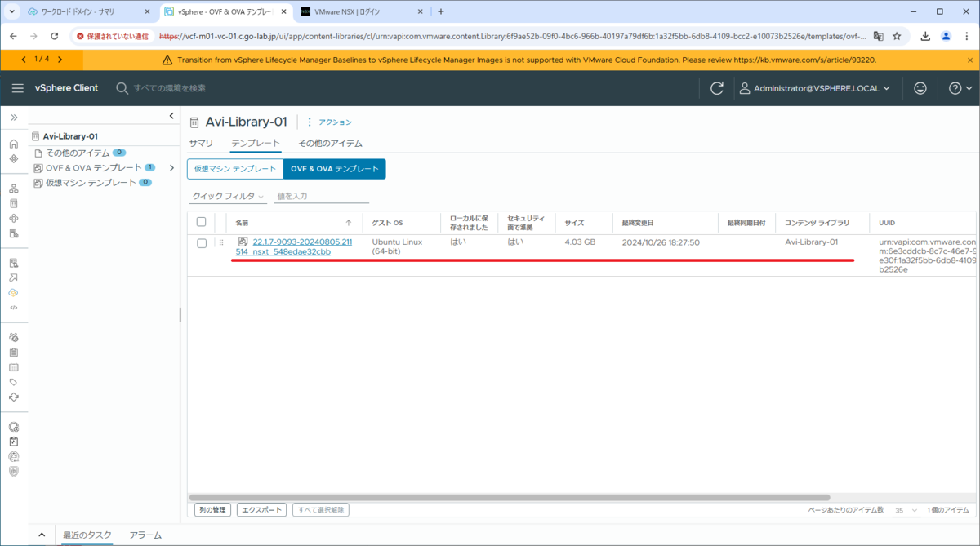The image size is (980, 546).
Task: Select 仮想マシン テンプレート tree item
Action: [x=91, y=183]
